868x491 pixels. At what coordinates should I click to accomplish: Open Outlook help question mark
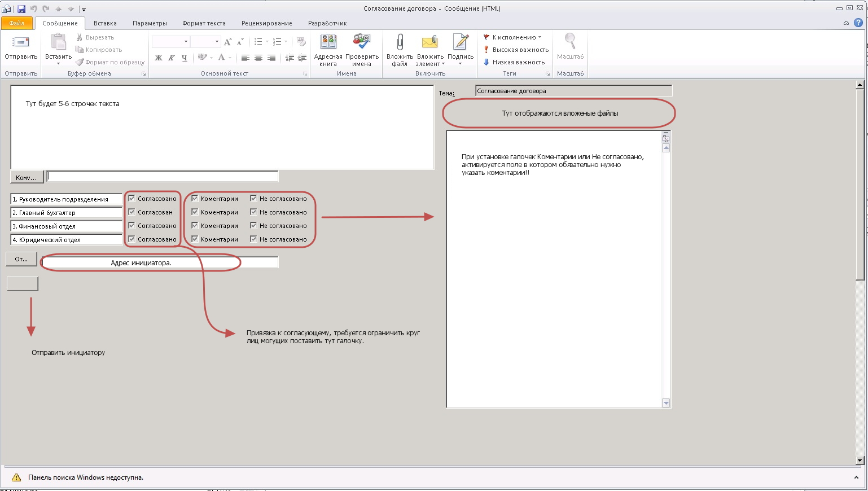pyautogui.click(x=858, y=23)
